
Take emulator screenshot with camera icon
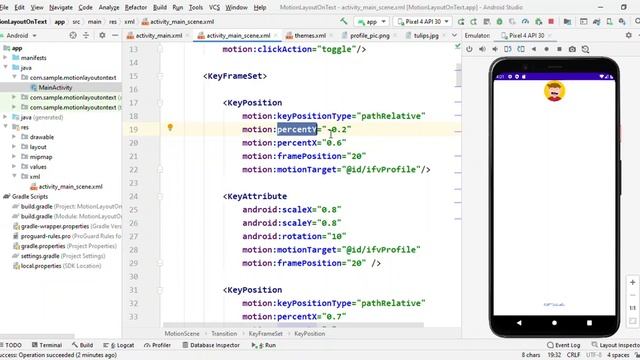(x=572, y=49)
